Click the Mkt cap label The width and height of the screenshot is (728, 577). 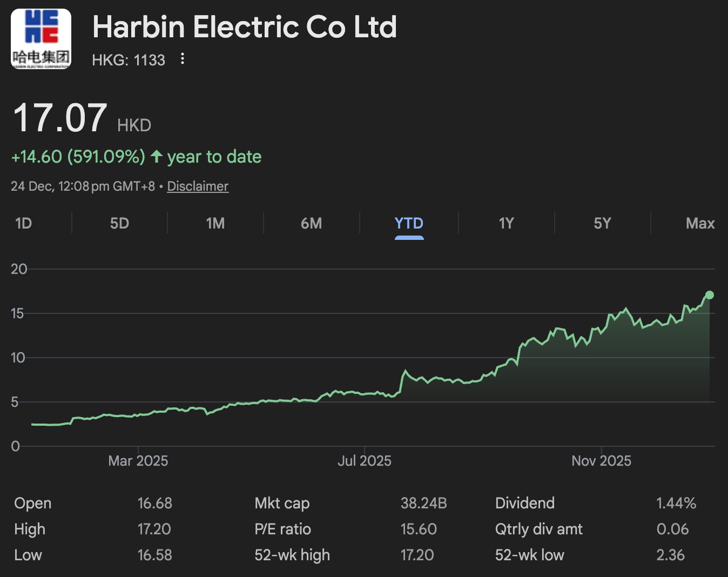282,503
